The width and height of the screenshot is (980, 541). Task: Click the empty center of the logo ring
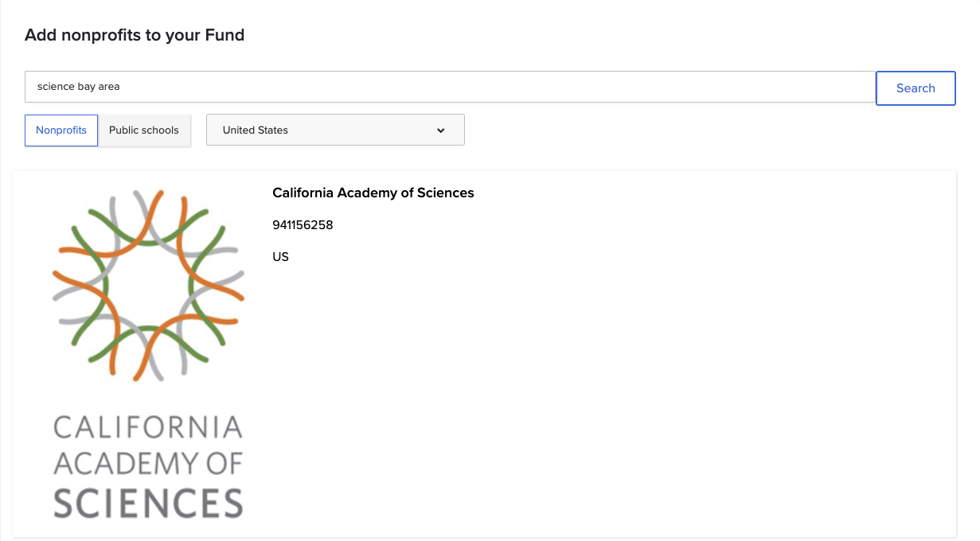(x=148, y=285)
